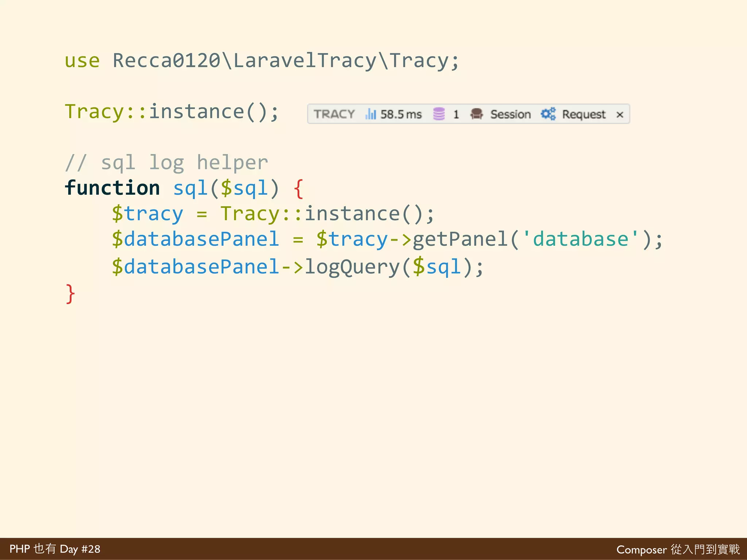
Task: Open the Session armchair icon
Action: click(476, 114)
